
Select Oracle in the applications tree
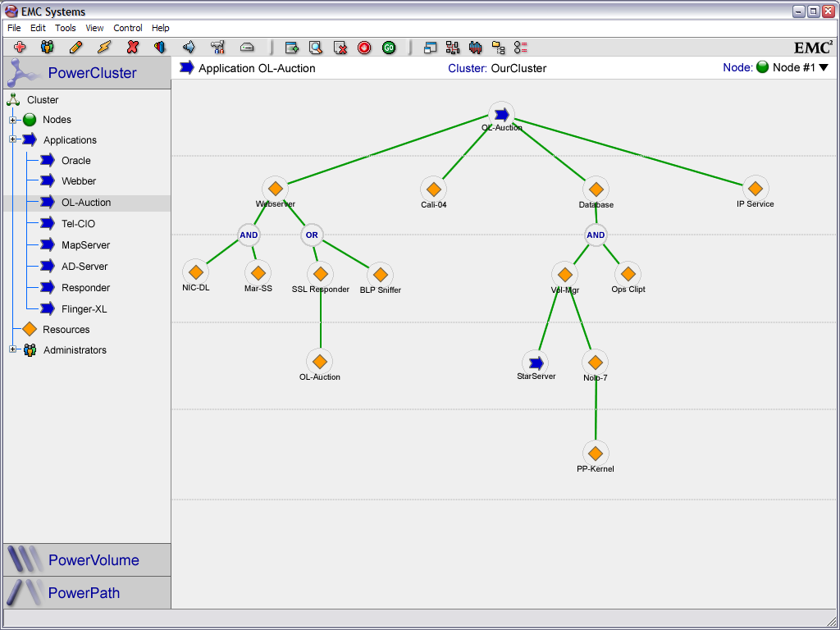[x=76, y=160]
